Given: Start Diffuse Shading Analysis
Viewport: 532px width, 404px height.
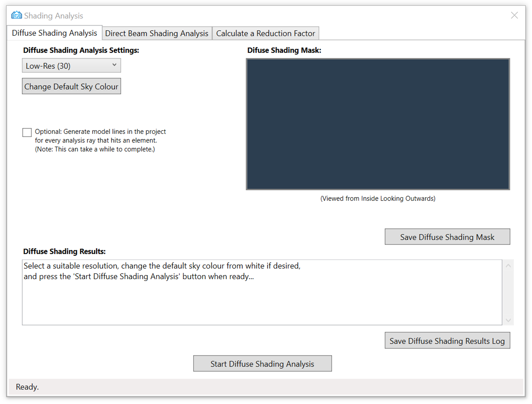Looking at the screenshot, I should (x=262, y=364).
